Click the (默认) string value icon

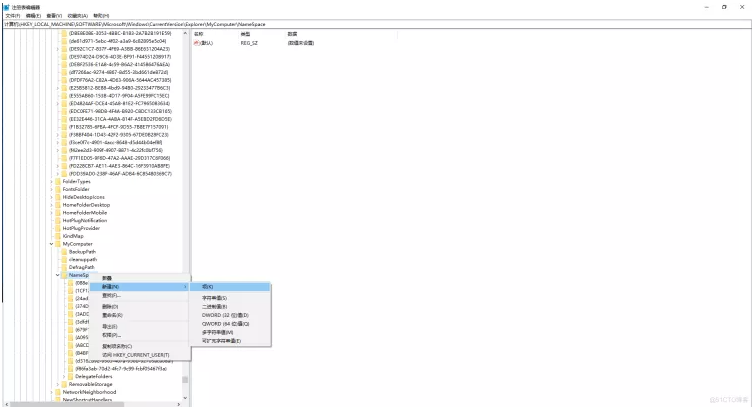196,43
